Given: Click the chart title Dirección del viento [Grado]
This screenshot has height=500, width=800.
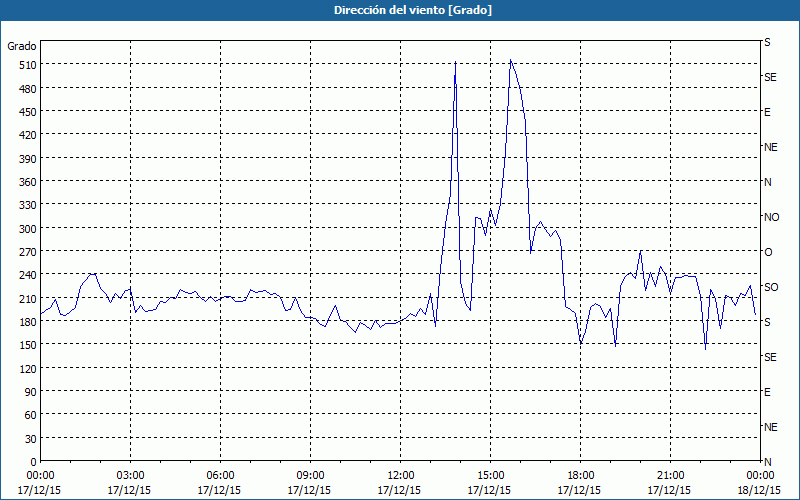Looking at the screenshot, I should point(413,10).
